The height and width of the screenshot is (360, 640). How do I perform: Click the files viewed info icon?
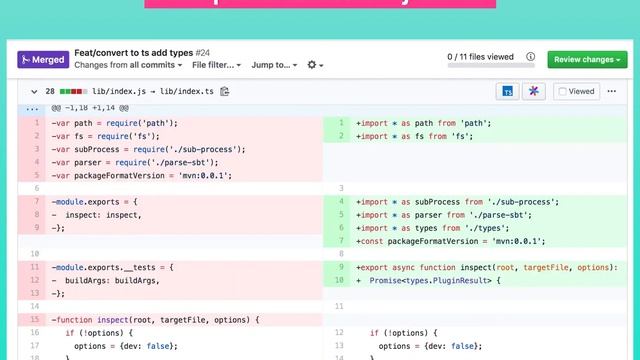(x=530, y=57)
